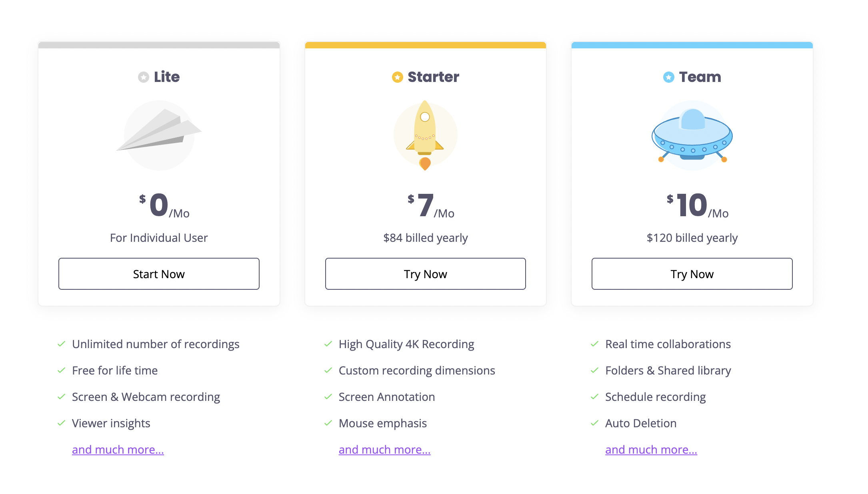The image size is (868, 494).
Task: Click checkmark beside Auto Deletion
Action: [595, 423]
